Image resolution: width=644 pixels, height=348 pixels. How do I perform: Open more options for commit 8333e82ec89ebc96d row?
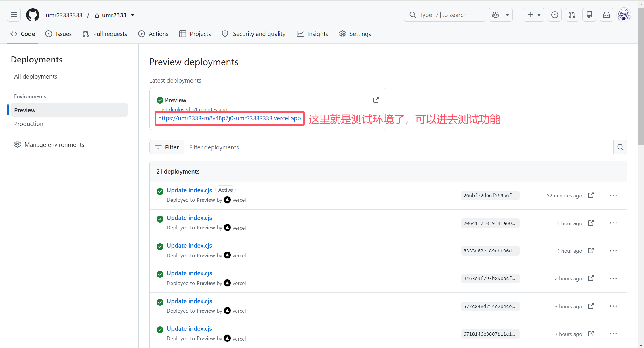click(613, 251)
